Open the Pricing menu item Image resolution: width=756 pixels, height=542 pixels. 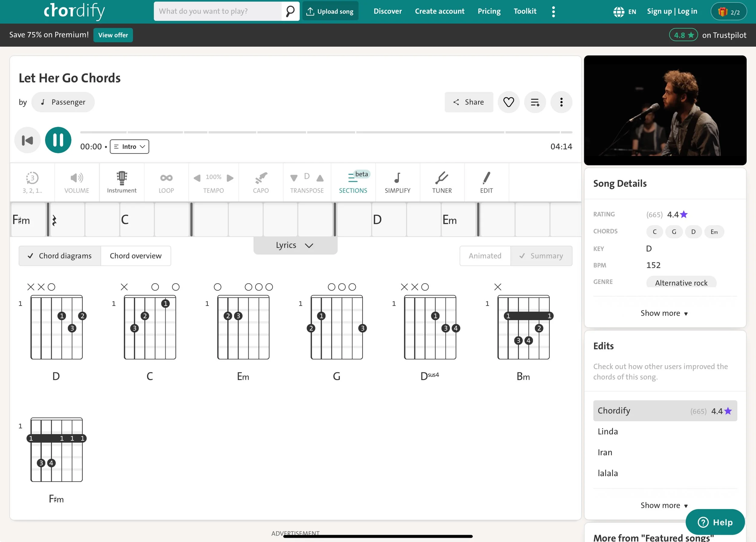pos(489,11)
